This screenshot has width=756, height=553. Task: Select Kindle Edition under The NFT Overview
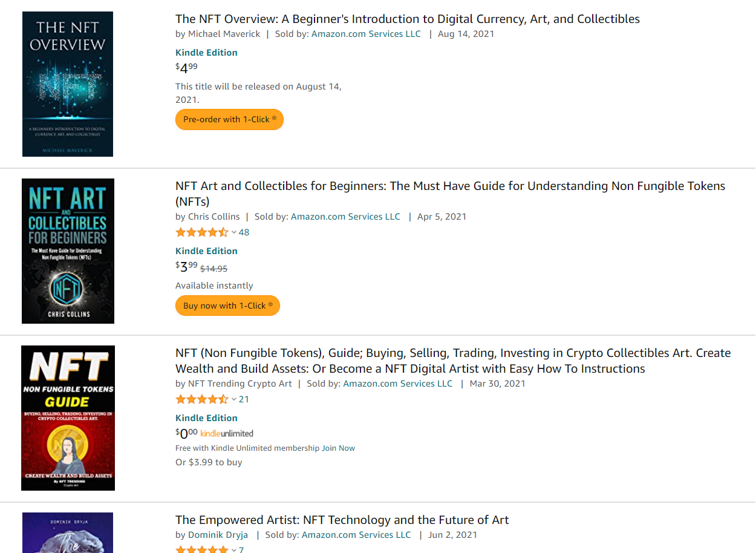(206, 53)
